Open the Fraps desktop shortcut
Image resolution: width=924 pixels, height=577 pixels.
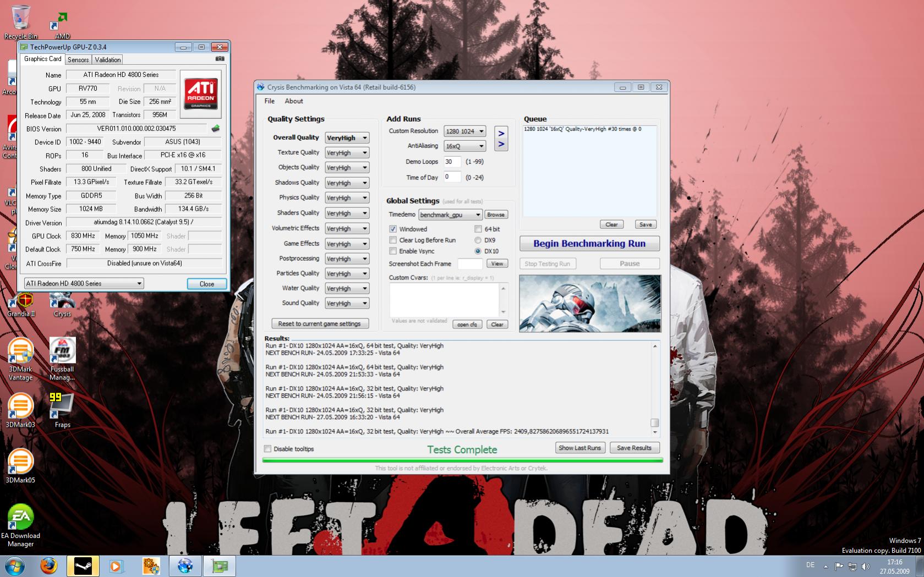(62, 410)
